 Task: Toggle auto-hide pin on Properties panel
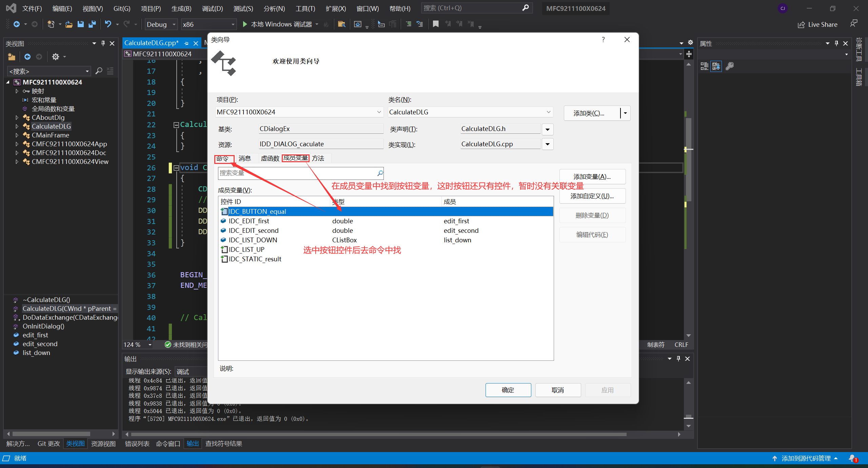pos(836,43)
